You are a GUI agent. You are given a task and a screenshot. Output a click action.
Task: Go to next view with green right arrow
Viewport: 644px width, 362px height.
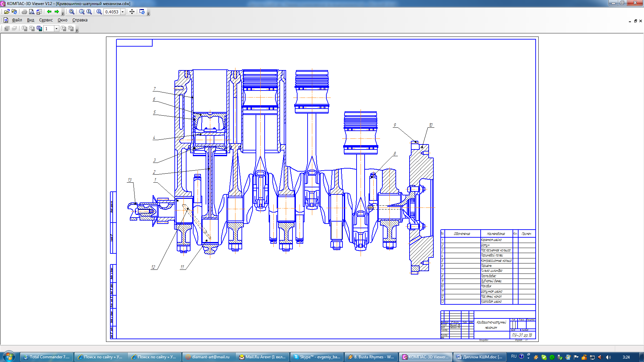tap(57, 12)
